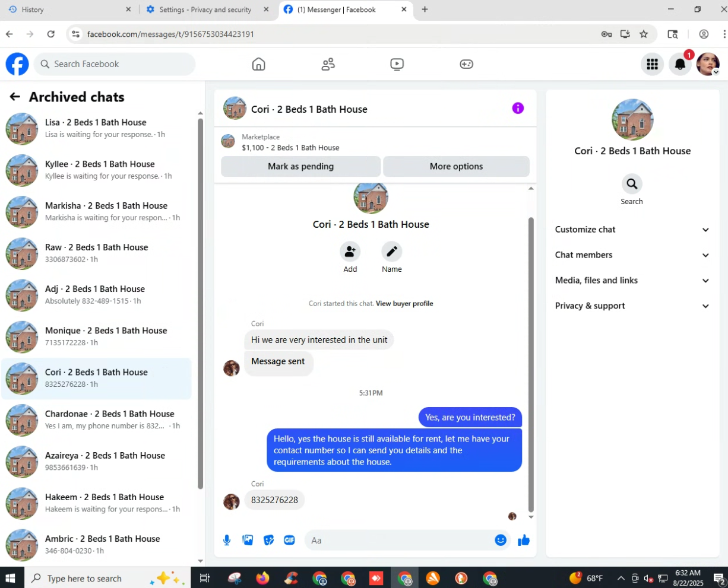This screenshot has width=728, height=588.
Task: Click the conversation scrollbar thumb
Action: click(x=531, y=364)
